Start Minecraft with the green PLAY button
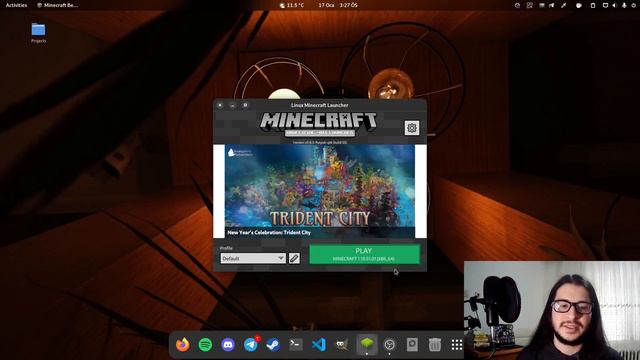 tap(364, 254)
